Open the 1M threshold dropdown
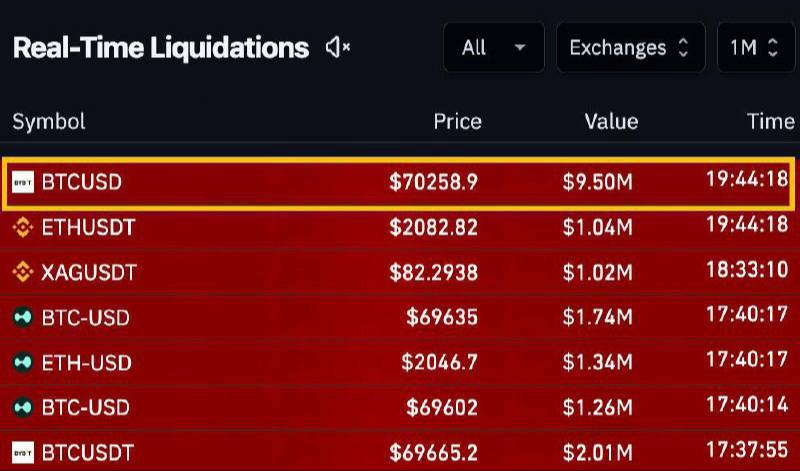The width and height of the screenshot is (800, 471). [755, 47]
